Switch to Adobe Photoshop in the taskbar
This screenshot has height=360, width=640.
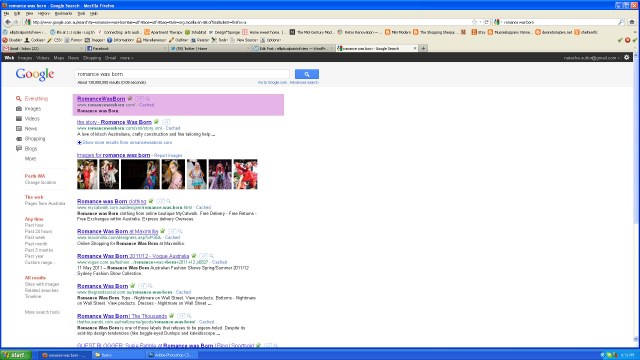click(x=173, y=355)
